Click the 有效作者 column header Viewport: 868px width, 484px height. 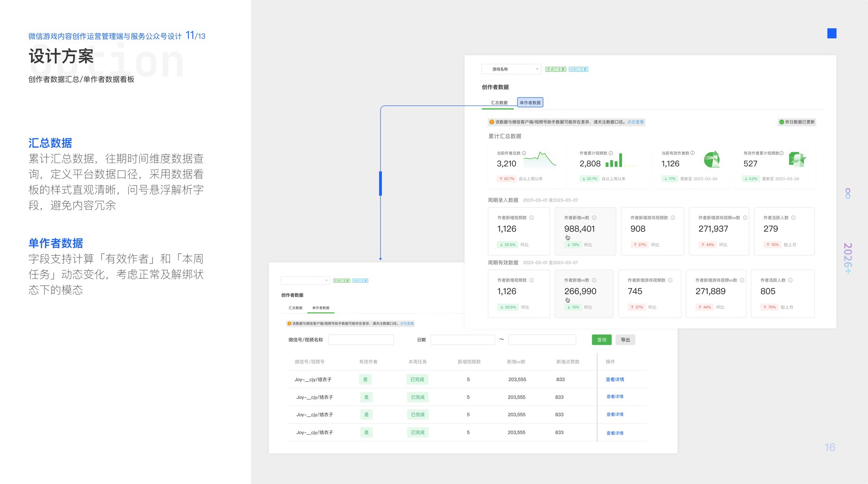pyautogui.click(x=368, y=362)
